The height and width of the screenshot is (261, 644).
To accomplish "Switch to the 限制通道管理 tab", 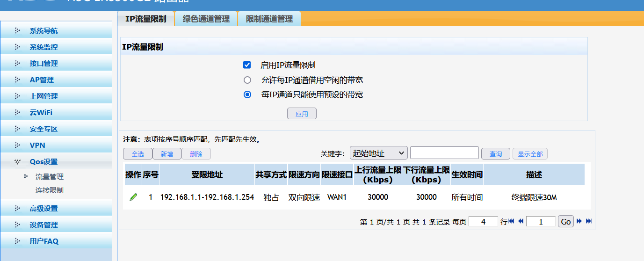I will [x=269, y=19].
